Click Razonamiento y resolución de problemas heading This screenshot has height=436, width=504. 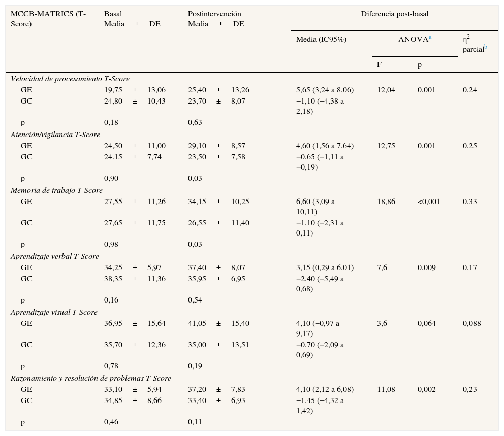(91, 378)
